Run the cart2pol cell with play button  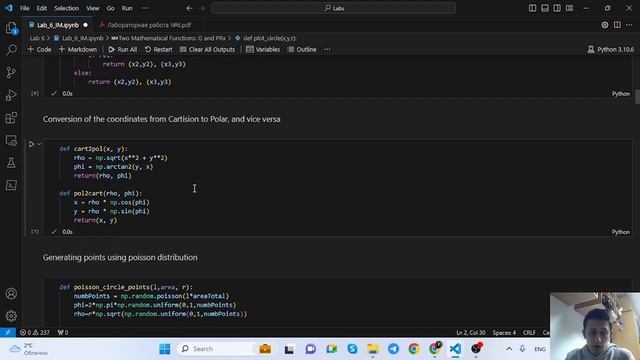(x=31, y=144)
